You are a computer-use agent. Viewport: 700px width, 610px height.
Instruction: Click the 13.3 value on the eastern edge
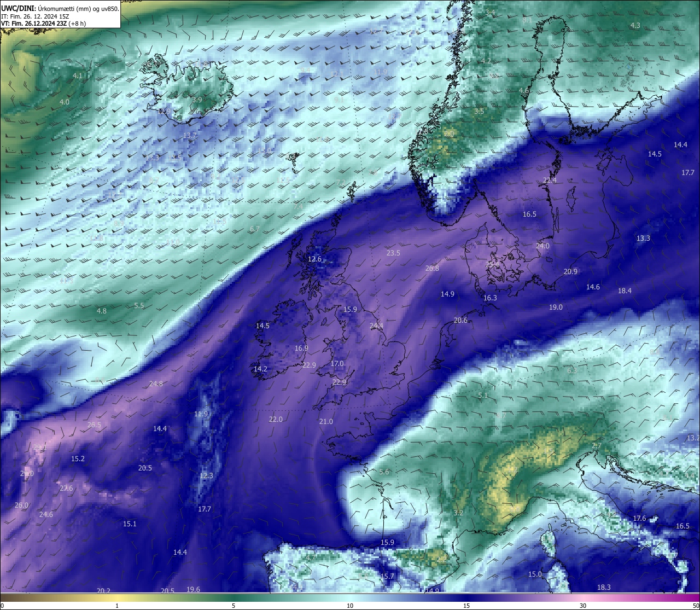pos(643,238)
